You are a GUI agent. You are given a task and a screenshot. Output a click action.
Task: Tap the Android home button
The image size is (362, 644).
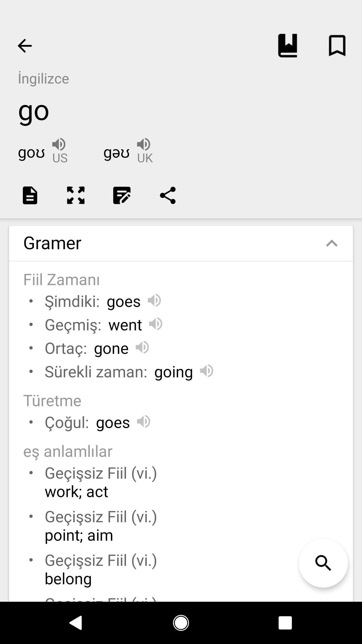pos(181,623)
